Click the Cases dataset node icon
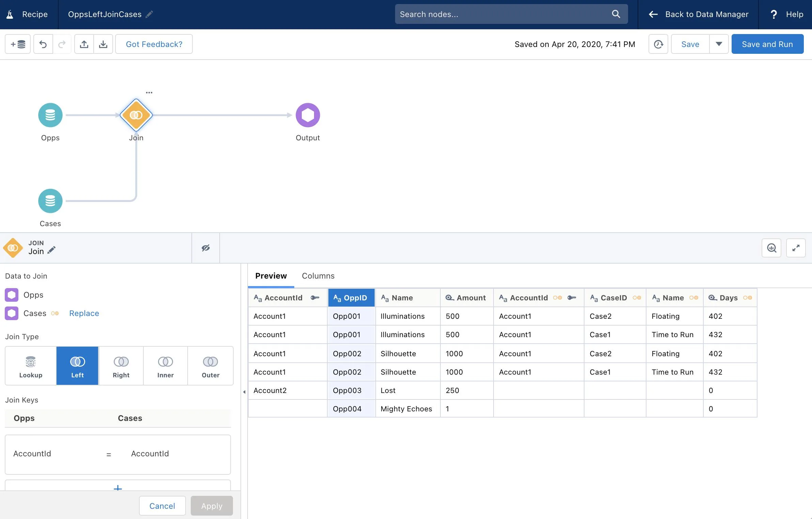 [50, 201]
